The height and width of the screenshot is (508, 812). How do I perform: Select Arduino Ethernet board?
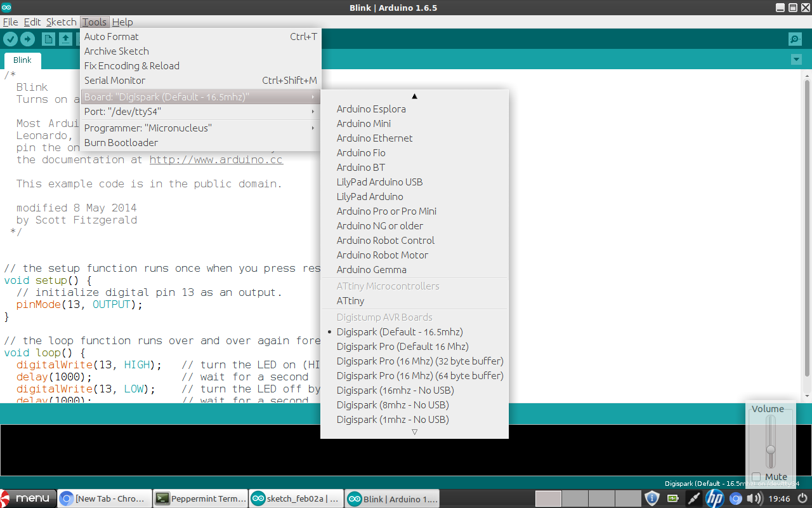click(x=415, y=138)
